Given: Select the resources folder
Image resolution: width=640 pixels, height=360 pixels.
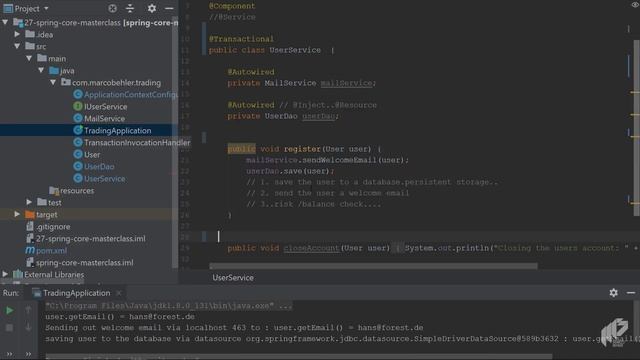Looking at the screenshot, I should point(77,191).
